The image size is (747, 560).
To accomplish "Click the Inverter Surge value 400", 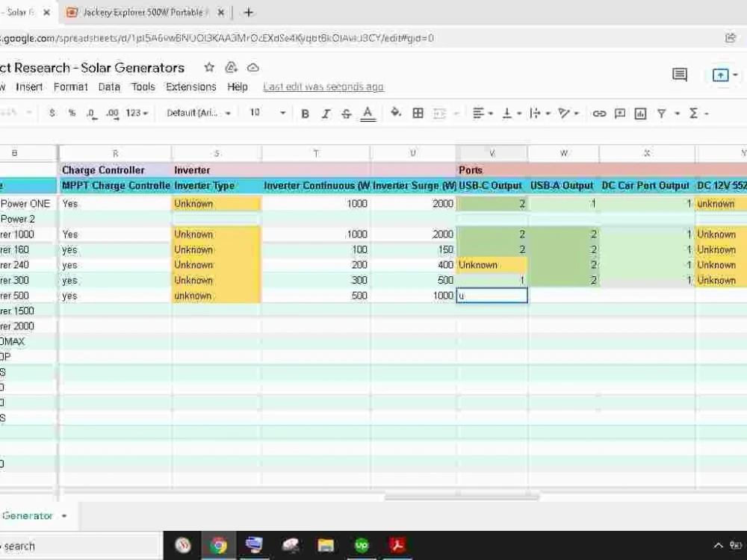I will coord(413,265).
